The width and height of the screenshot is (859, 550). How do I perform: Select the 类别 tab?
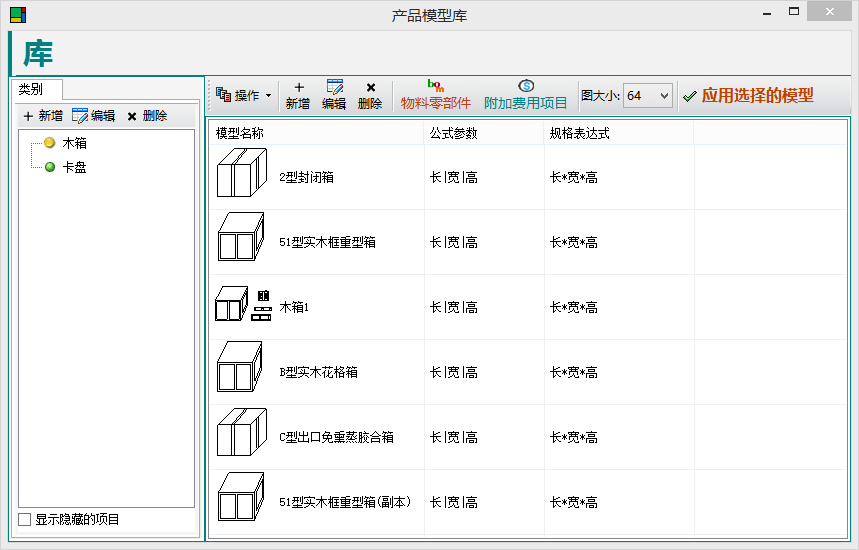click(31, 89)
